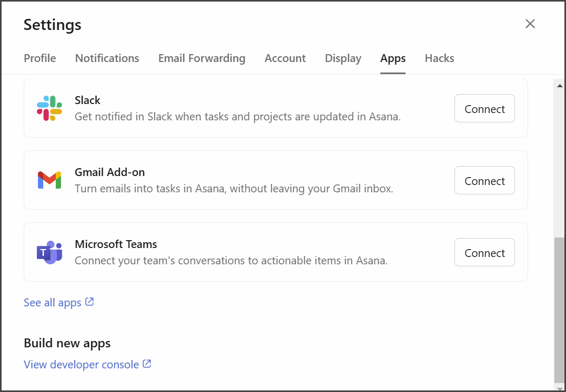Click the Microsoft Teams logo icon
This screenshot has width=566, height=392.
(x=49, y=252)
